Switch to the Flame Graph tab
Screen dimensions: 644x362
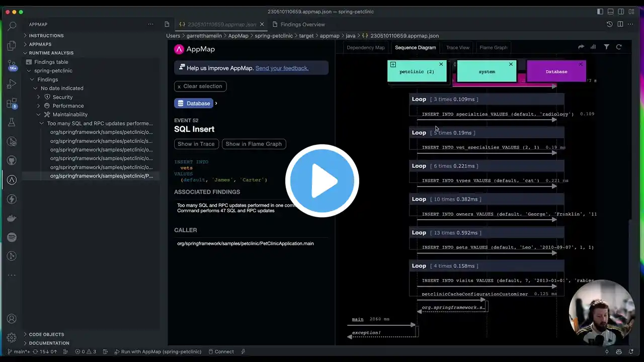tap(494, 47)
